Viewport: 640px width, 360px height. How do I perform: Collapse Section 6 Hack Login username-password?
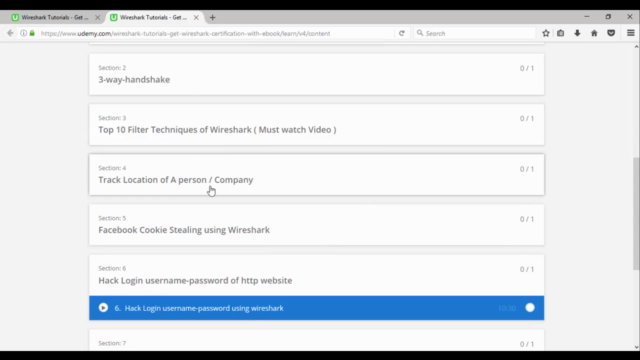317,275
